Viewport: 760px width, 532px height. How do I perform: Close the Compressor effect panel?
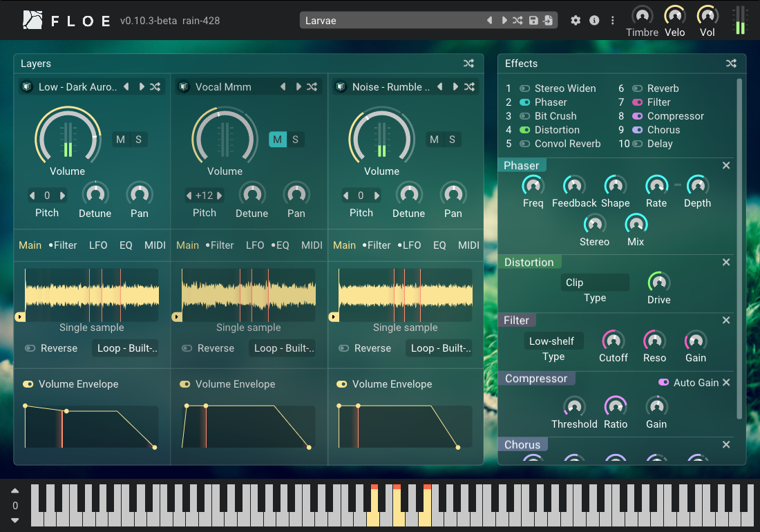point(726,382)
